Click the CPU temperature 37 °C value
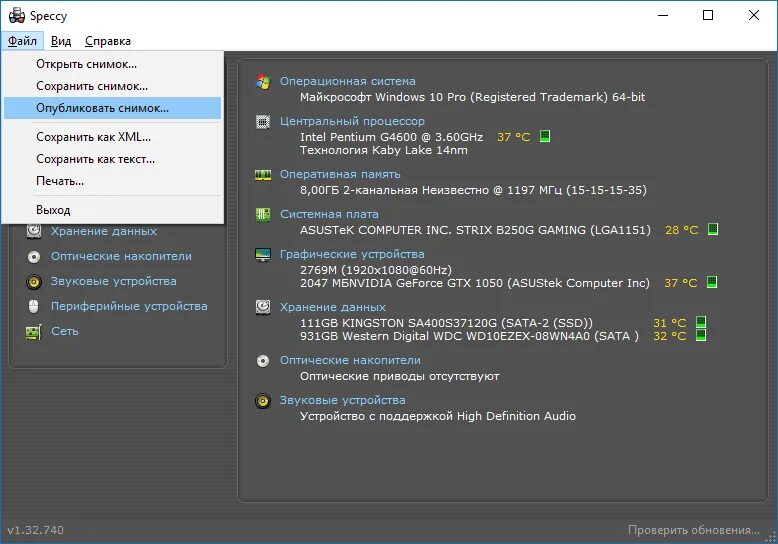Image resolution: width=778 pixels, height=544 pixels. tap(514, 137)
